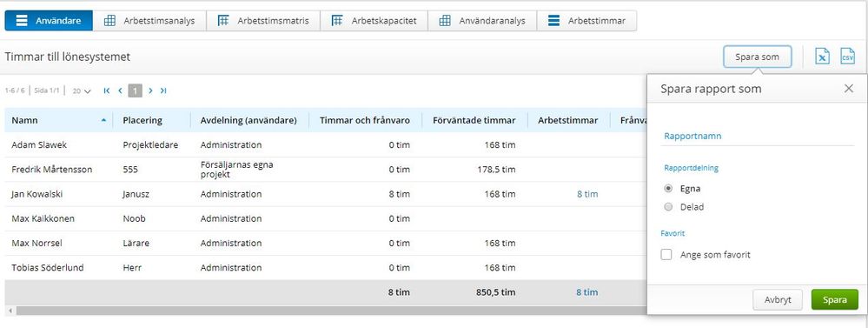This screenshot has width=868, height=328.
Task: Click the Janusz placement cell
Action: point(136,194)
